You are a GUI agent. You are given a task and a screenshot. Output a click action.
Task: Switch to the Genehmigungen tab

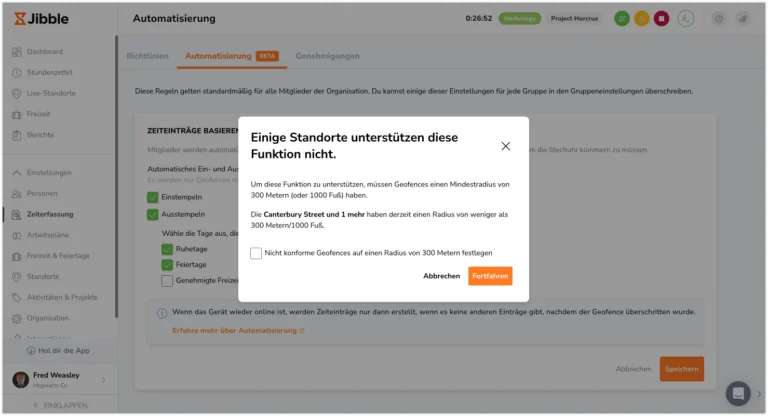click(x=327, y=56)
